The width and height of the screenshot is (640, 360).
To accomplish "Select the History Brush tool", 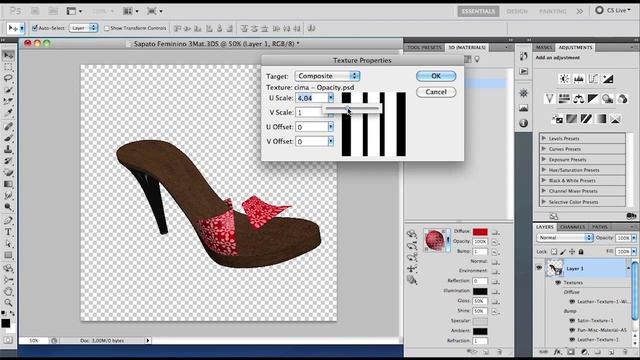I will pyautogui.click(x=8, y=161).
